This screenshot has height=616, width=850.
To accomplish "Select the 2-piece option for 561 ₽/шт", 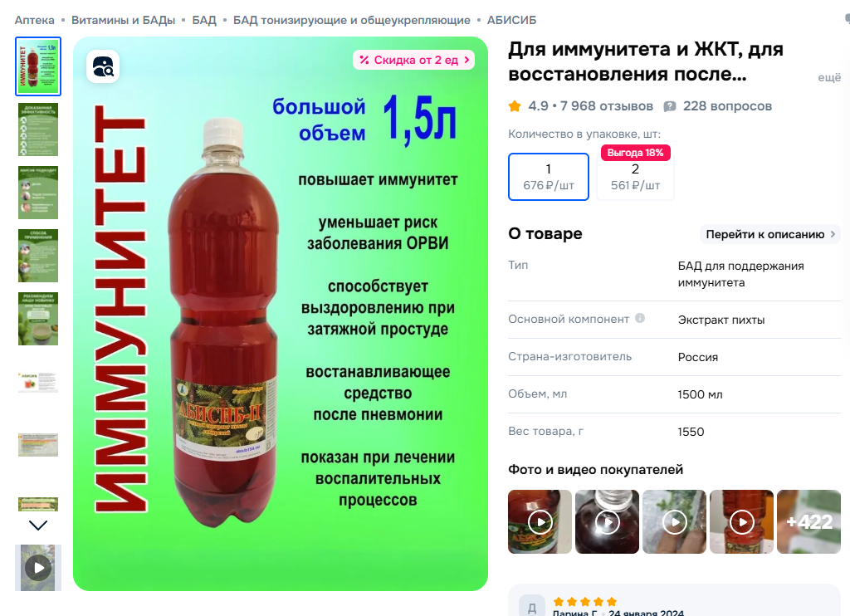I will click(635, 177).
